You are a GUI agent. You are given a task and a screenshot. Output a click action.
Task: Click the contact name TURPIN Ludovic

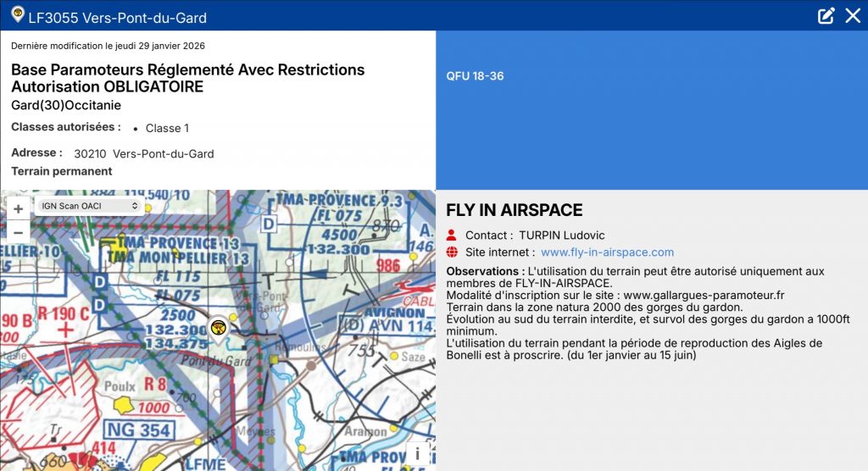(562, 235)
